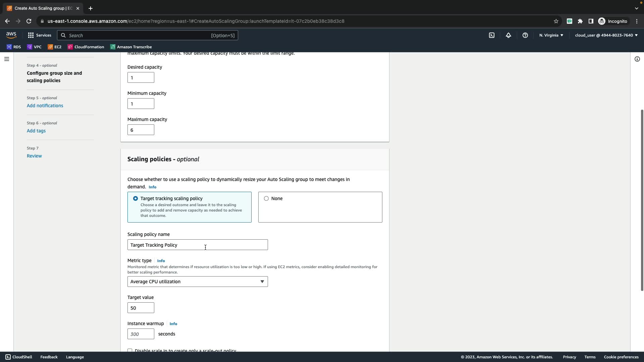
Task: Open the CloudFormation favorites bar item
Action: coord(86,47)
